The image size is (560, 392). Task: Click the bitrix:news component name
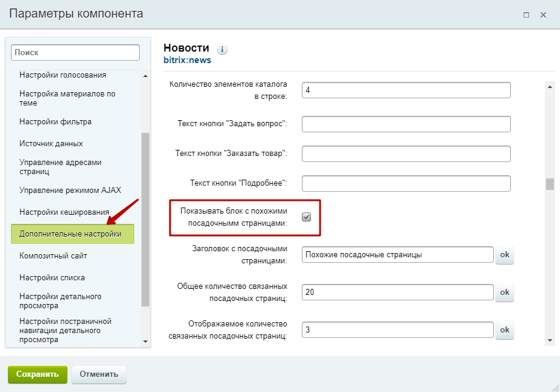(x=188, y=60)
